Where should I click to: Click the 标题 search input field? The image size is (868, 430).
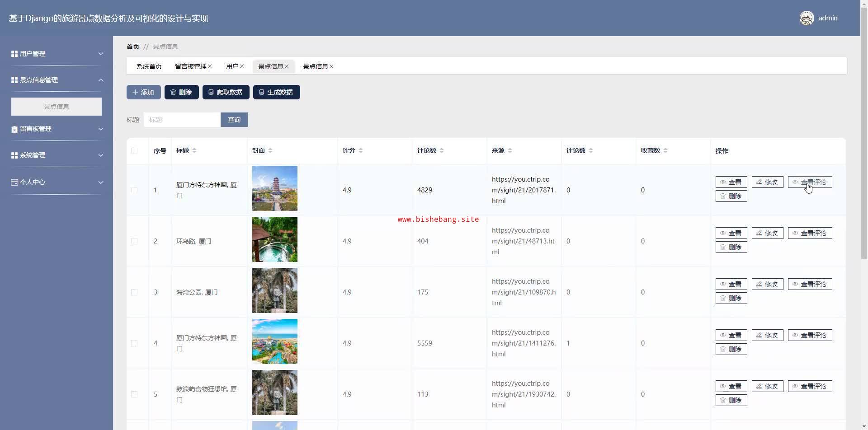coord(182,120)
